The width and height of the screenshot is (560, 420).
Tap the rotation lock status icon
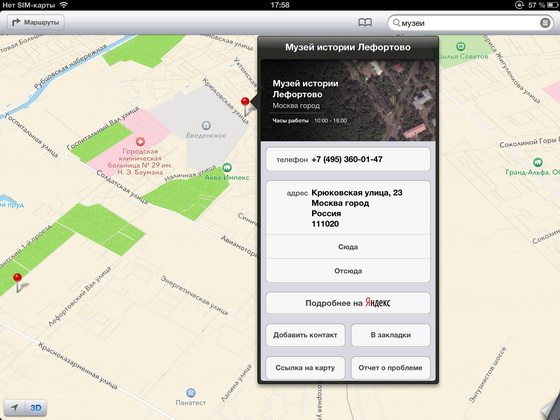coord(519,5)
